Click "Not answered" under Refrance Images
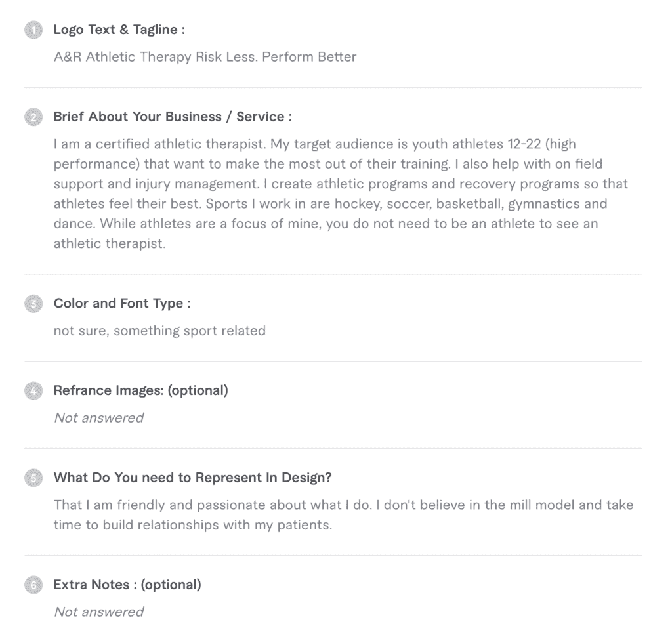This screenshot has height=643, width=672. [x=98, y=418]
